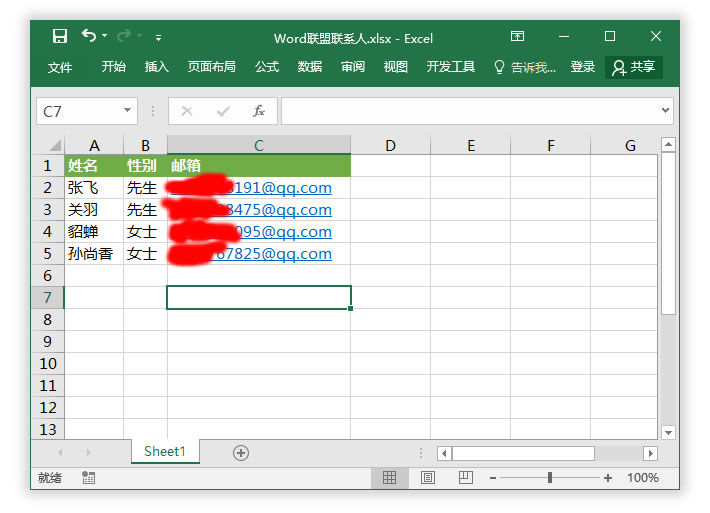Switch to Page Break Preview icon
Screen dimensions: 710x513
(465, 477)
